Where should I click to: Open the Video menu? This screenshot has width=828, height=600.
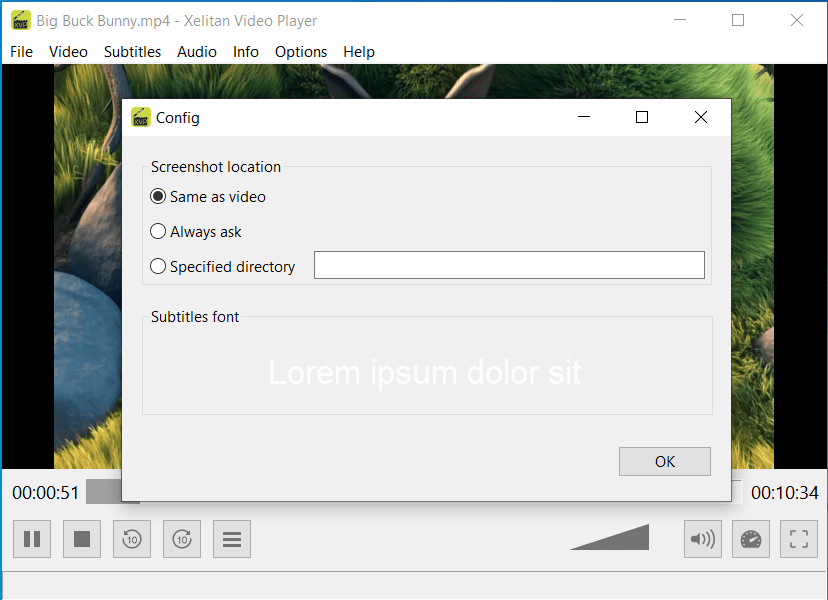[68, 52]
